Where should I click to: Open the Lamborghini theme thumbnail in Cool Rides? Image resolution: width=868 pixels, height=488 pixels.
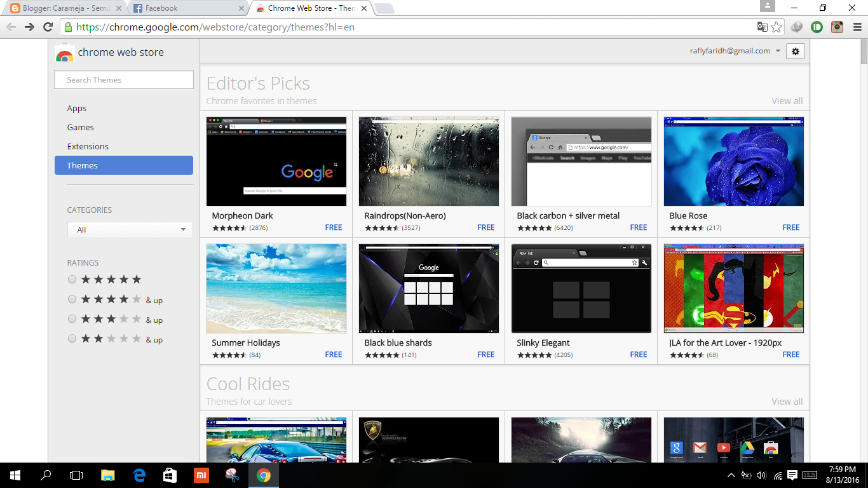point(429,440)
